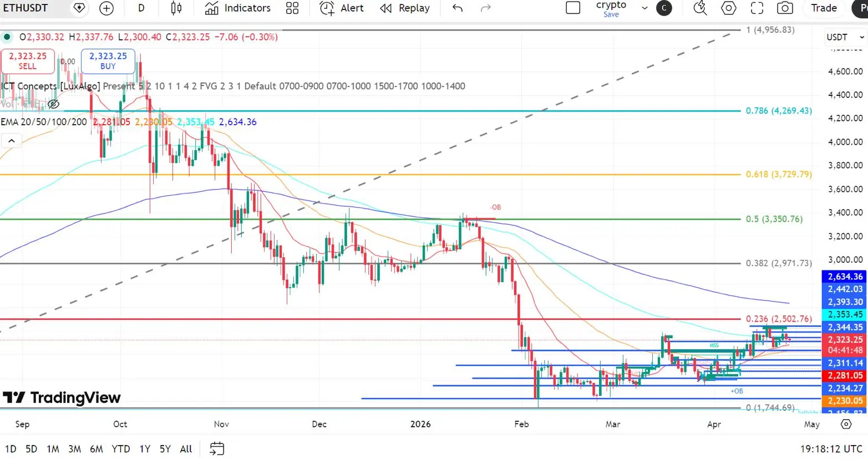The height and width of the screenshot is (459, 868).
Task: Expand the crypto layout dropdown arrow
Action: [644, 8]
